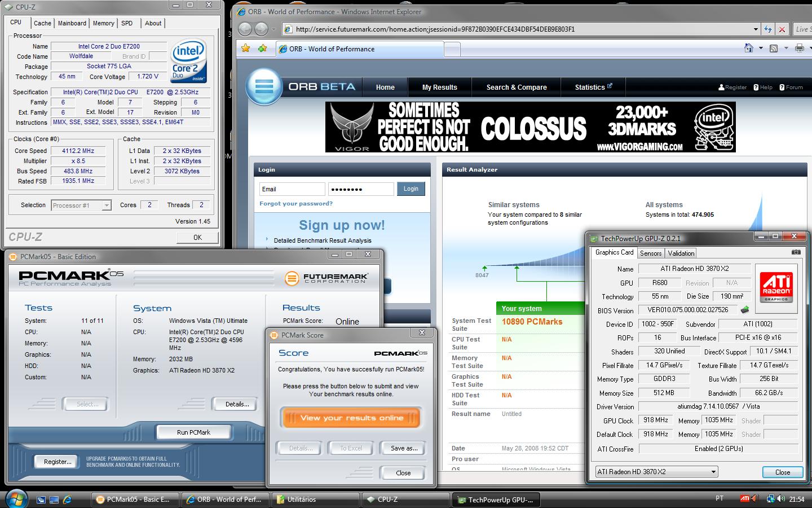The height and width of the screenshot is (508, 812).
Task: Open the feeds button dropdown arrow
Action: click(x=785, y=49)
